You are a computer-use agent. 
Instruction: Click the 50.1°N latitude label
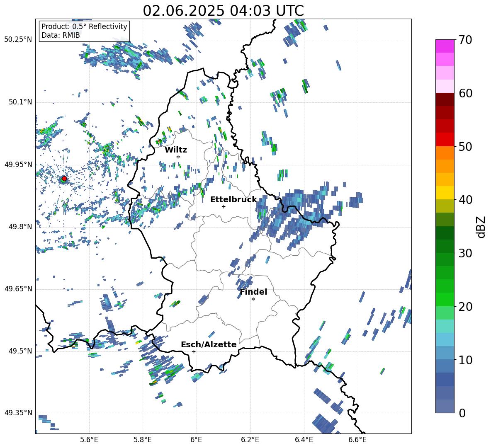point(20,102)
